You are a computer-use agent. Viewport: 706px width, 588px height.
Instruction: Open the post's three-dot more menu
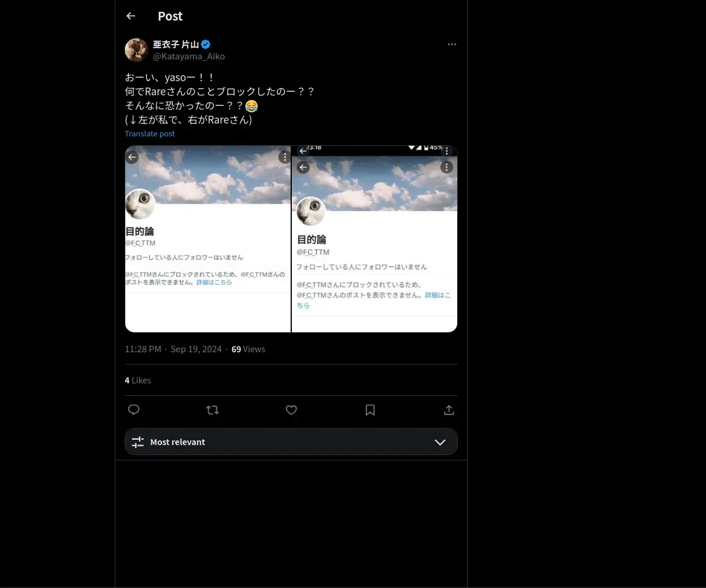click(452, 44)
